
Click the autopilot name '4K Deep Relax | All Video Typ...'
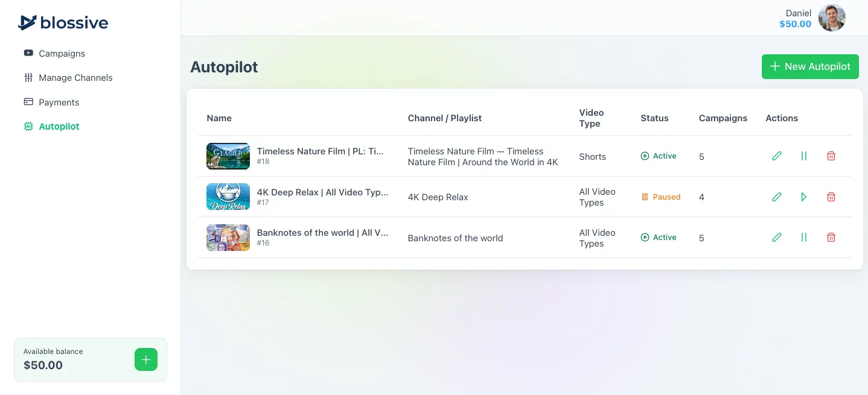click(x=322, y=192)
